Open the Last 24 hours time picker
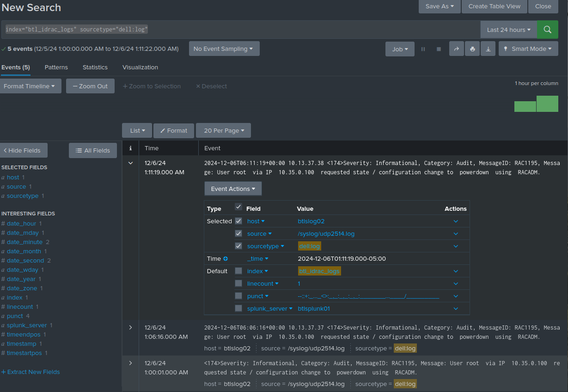Image resolution: width=568 pixels, height=392 pixels. [x=508, y=30]
